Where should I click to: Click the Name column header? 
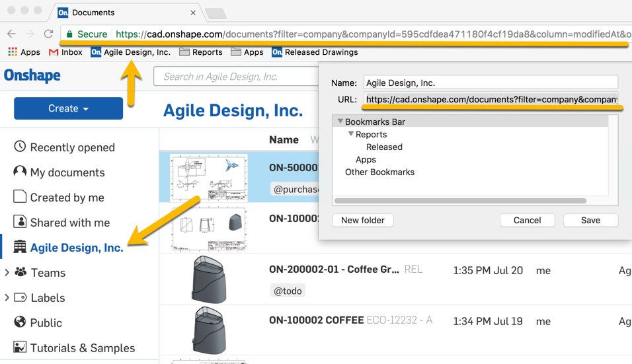[x=284, y=140]
